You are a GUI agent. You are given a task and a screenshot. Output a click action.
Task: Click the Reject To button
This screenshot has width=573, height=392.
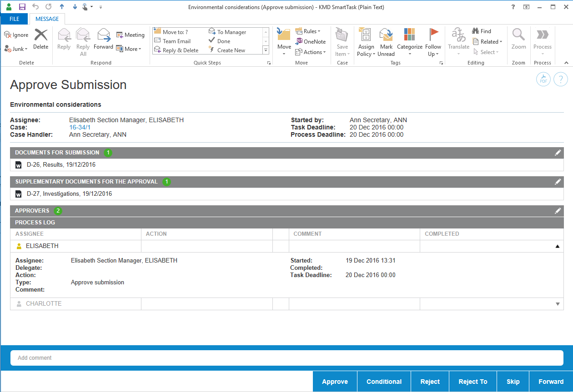click(472, 382)
